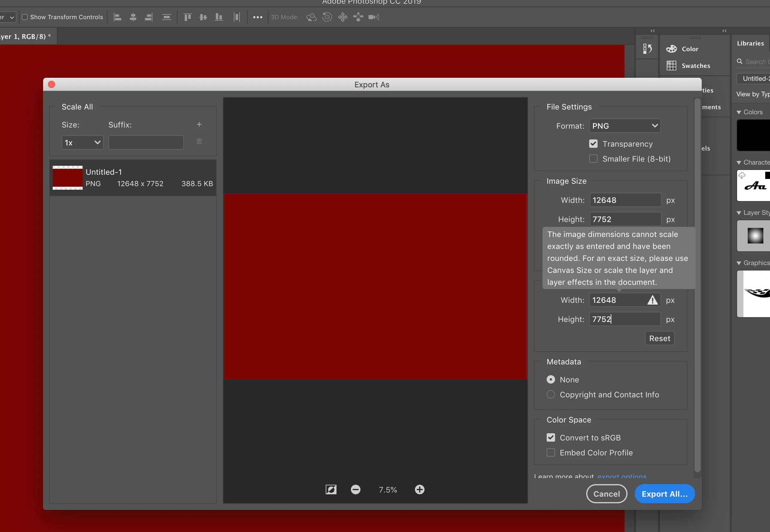Collapse the Colors library section

[739, 112]
